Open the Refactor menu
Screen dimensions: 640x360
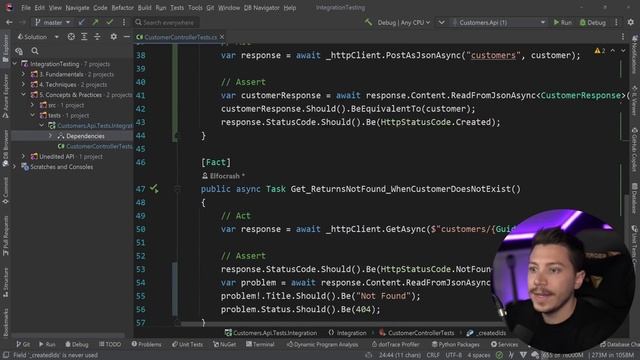(122, 8)
